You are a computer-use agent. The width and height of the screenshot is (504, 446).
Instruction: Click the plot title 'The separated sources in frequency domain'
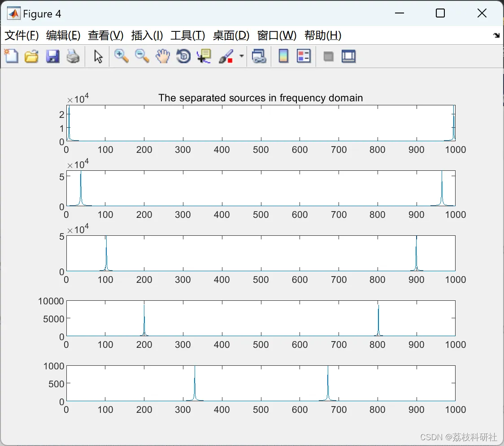click(261, 98)
